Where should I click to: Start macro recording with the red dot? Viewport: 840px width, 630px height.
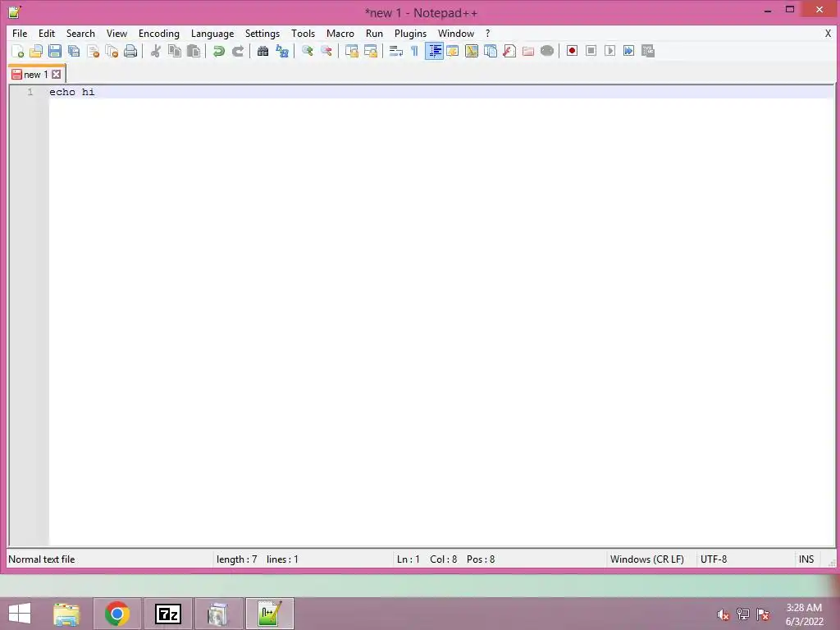[x=572, y=51]
